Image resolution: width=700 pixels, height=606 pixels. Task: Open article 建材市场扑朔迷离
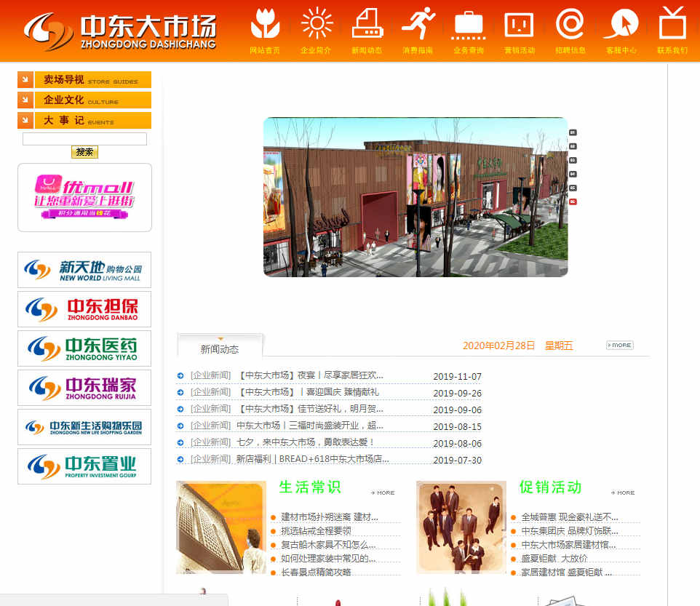[330, 517]
